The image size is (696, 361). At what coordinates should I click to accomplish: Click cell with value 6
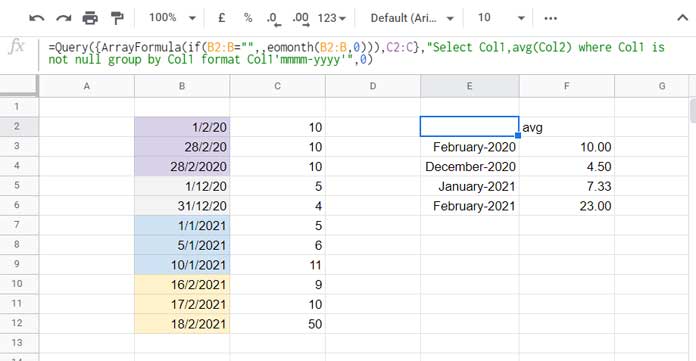coord(277,245)
